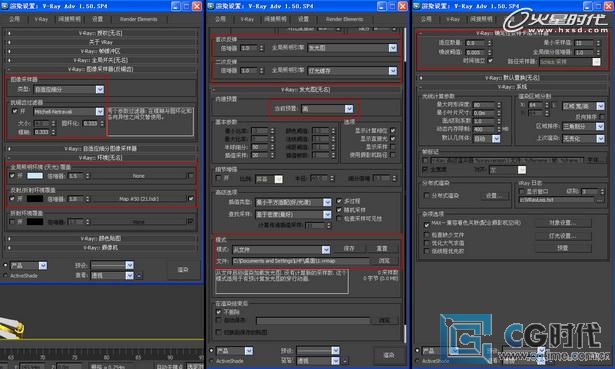
Task: Open 间接照明 tab in the left window
Action: pyautogui.click(x=69, y=19)
